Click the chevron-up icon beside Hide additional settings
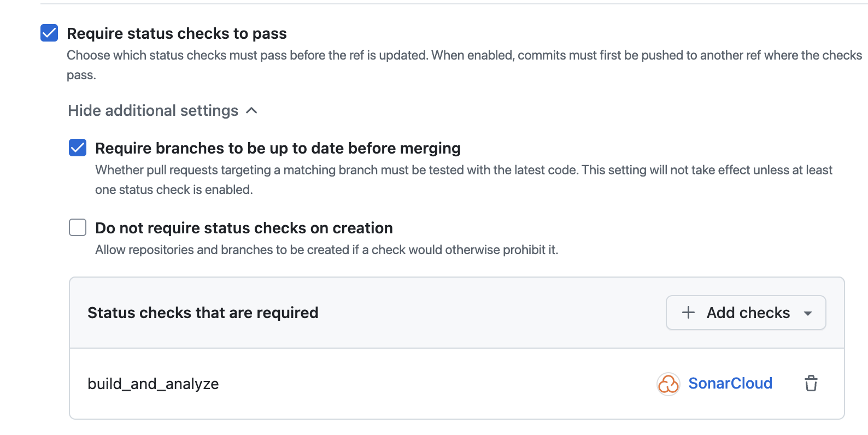 tap(252, 110)
